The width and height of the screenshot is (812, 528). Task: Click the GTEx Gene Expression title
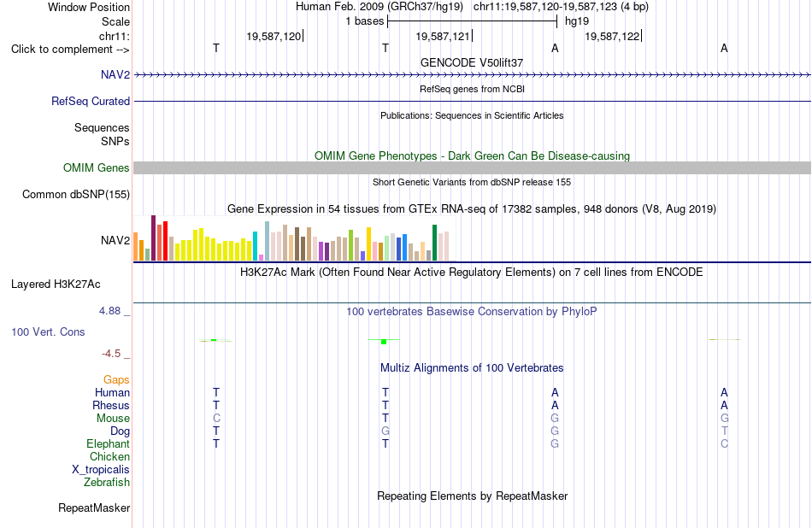(x=472, y=209)
